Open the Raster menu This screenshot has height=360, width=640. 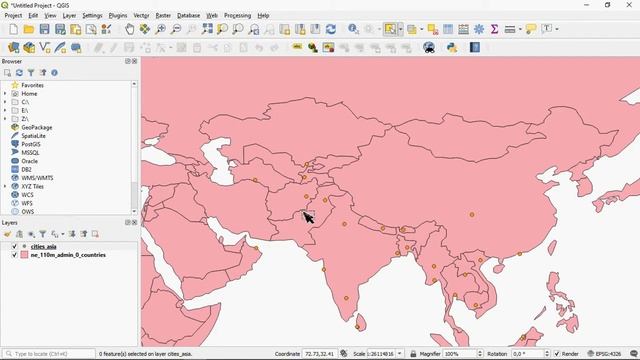pos(163,16)
